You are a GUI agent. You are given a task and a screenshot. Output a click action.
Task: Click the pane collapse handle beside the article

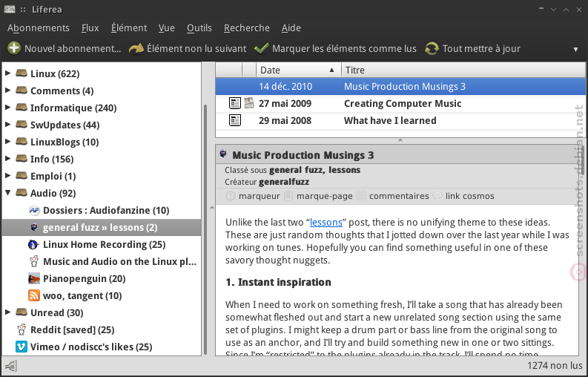212,208
